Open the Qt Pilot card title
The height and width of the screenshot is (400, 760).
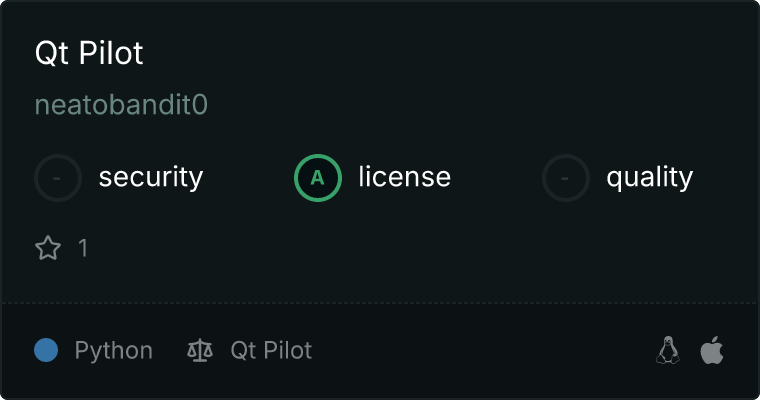89,53
